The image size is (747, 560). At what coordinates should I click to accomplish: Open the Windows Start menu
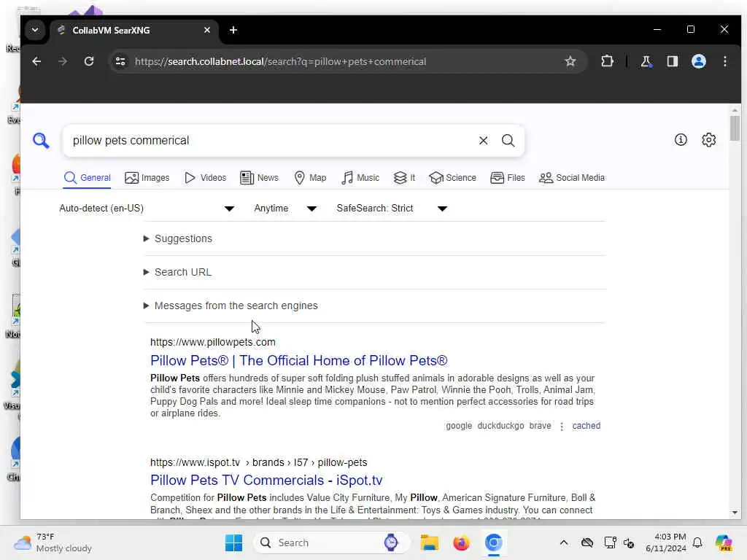point(233,542)
